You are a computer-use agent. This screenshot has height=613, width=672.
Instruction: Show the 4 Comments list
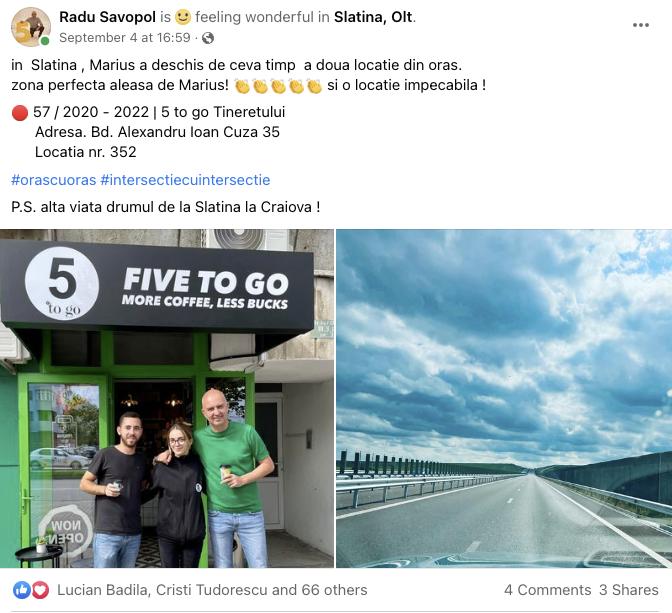tap(548, 590)
